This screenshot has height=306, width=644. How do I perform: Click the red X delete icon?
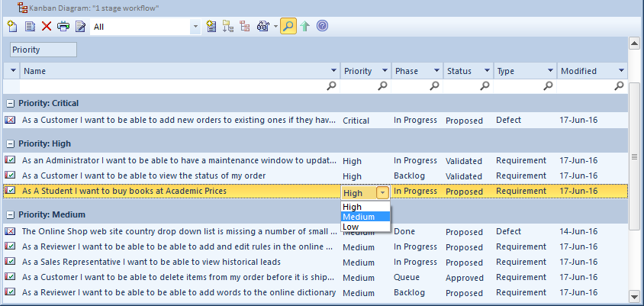[47, 27]
